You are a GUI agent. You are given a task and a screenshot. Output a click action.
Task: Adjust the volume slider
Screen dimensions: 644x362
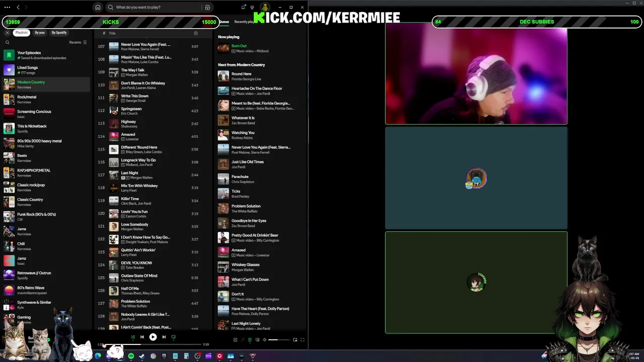click(279, 340)
